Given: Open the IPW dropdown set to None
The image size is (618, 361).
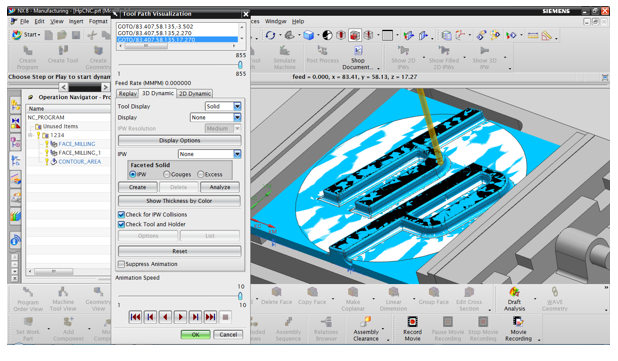Looking at the screenshot, I should click(237, 154).
